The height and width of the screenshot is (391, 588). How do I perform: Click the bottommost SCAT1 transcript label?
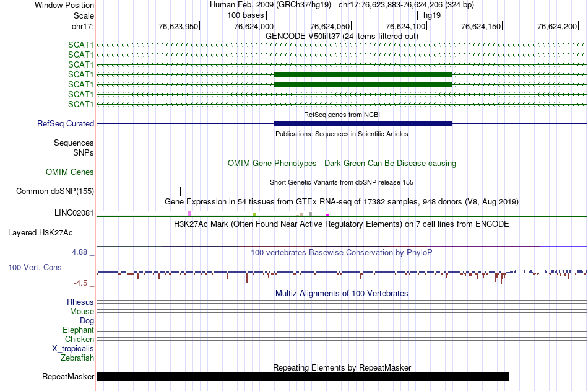pos(80,104)
